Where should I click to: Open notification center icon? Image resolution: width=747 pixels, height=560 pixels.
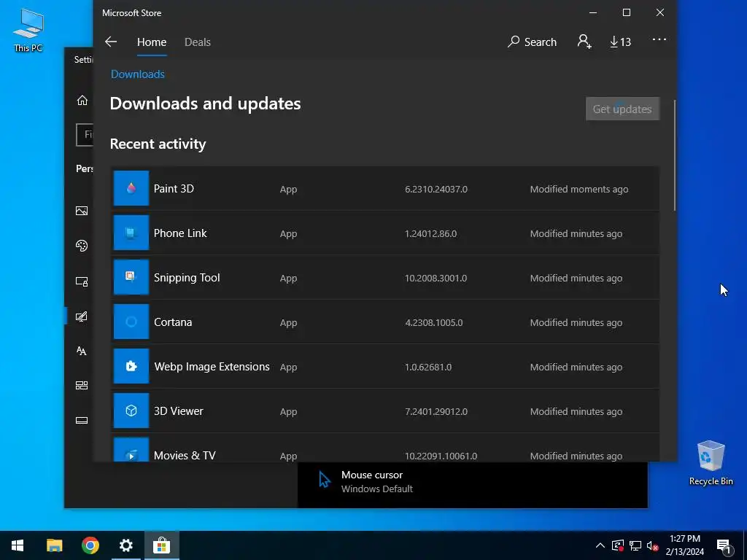[724, 545]
